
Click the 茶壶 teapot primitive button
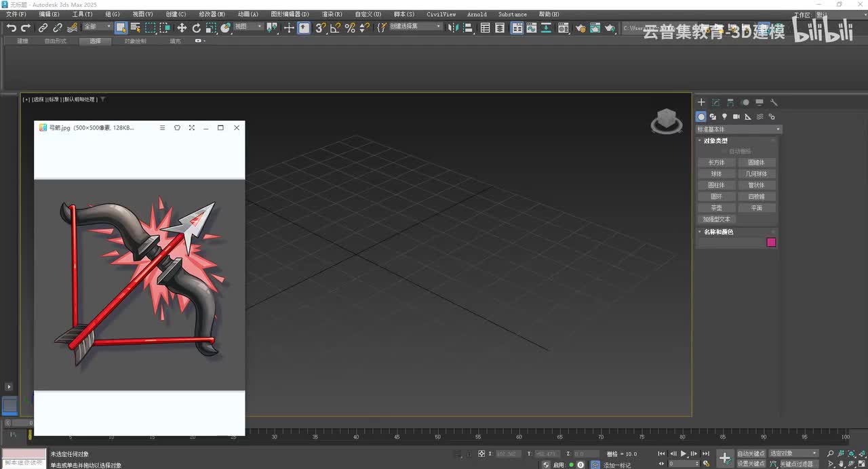pyautogui.click(x=716, y=208)
